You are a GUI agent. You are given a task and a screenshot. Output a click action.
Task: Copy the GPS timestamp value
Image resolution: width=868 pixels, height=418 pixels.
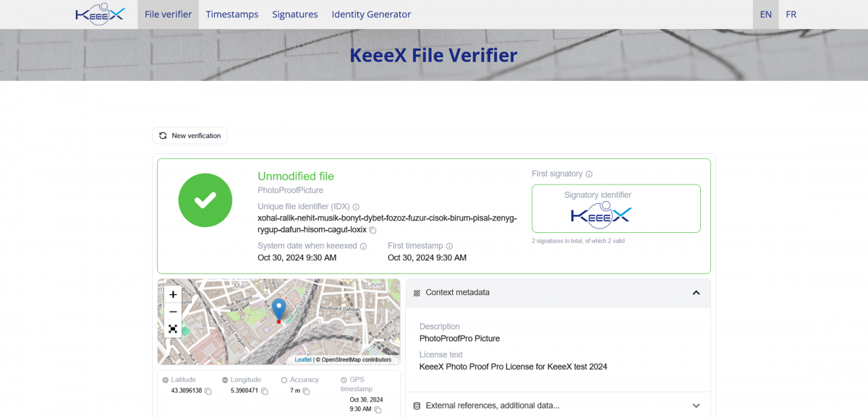click(378, 409)
